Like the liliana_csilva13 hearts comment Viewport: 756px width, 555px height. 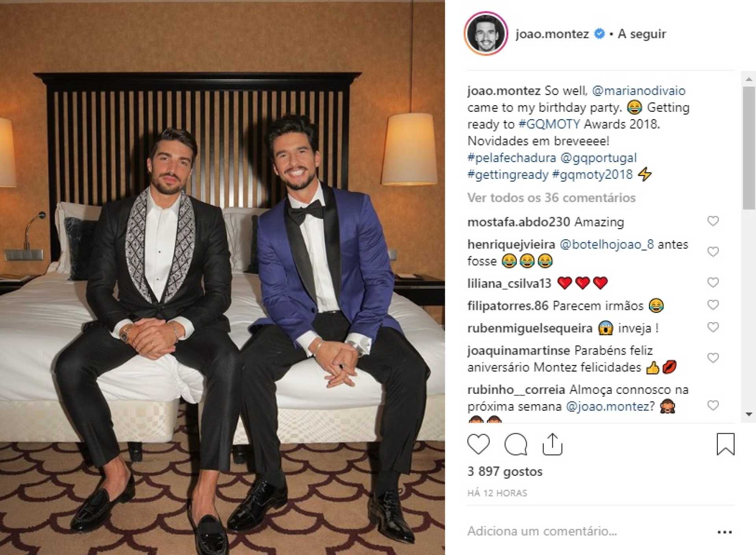(713, 282)
